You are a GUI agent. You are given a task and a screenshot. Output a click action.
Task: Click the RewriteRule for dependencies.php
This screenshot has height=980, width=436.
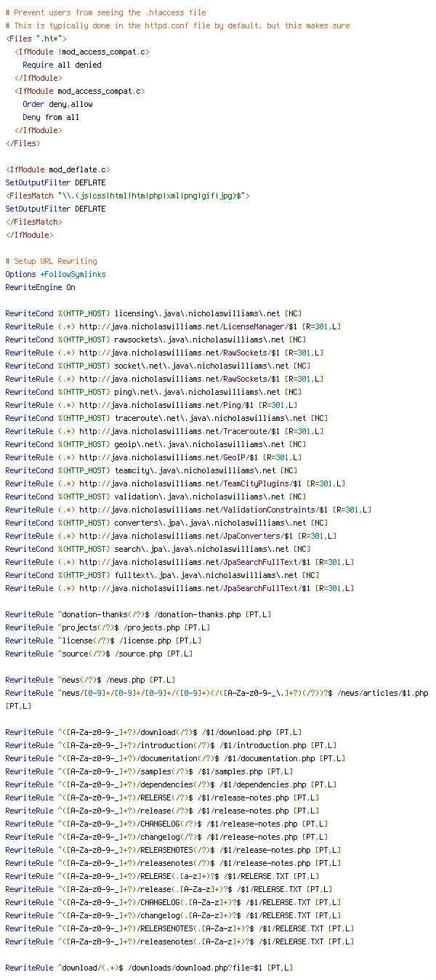tap(171, 784)
